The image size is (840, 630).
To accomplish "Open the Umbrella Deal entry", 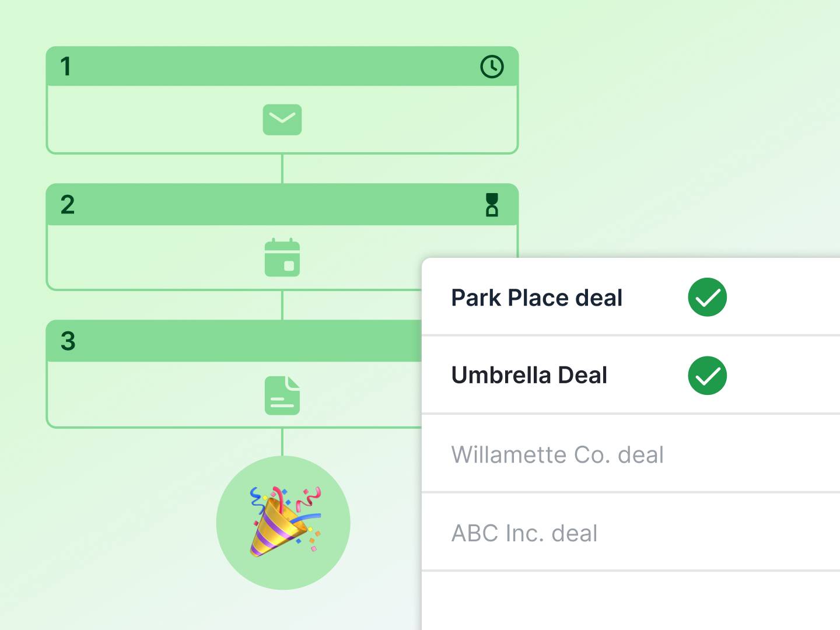I will pyautogui.click(x=529, y=375).
